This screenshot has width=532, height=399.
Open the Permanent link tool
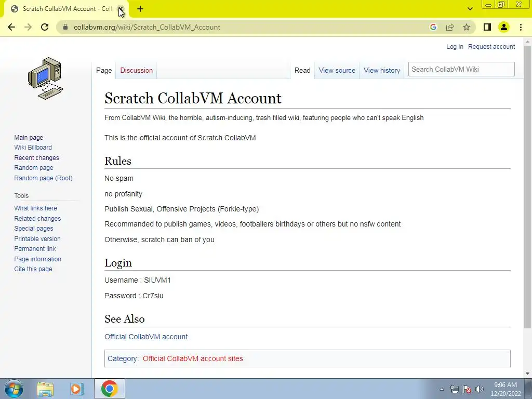point(35,249)
